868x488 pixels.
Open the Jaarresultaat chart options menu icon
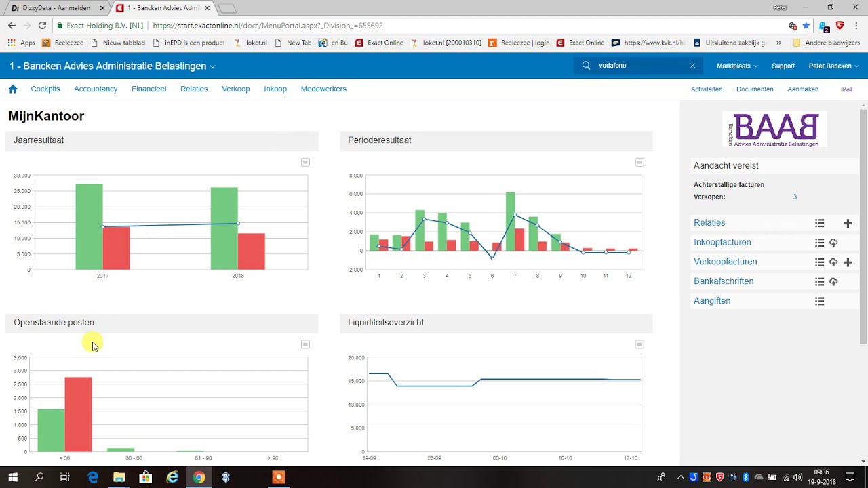tap(305, 162)
